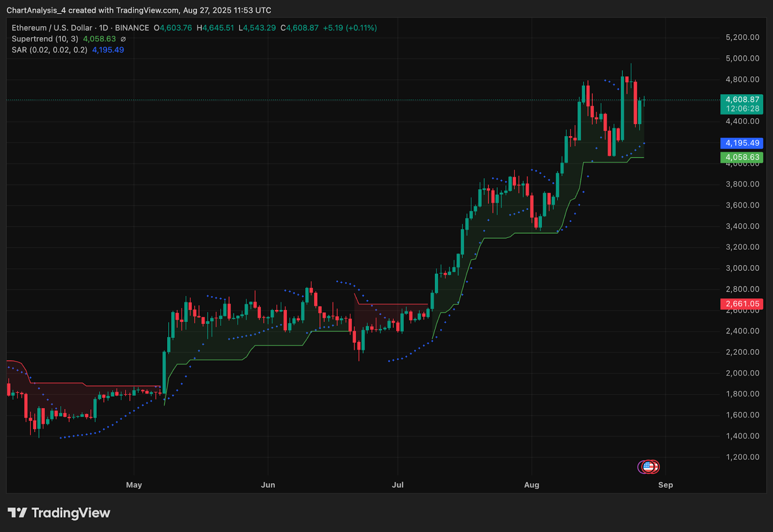Click the red 2,661.05 price tag

point(742,304)
